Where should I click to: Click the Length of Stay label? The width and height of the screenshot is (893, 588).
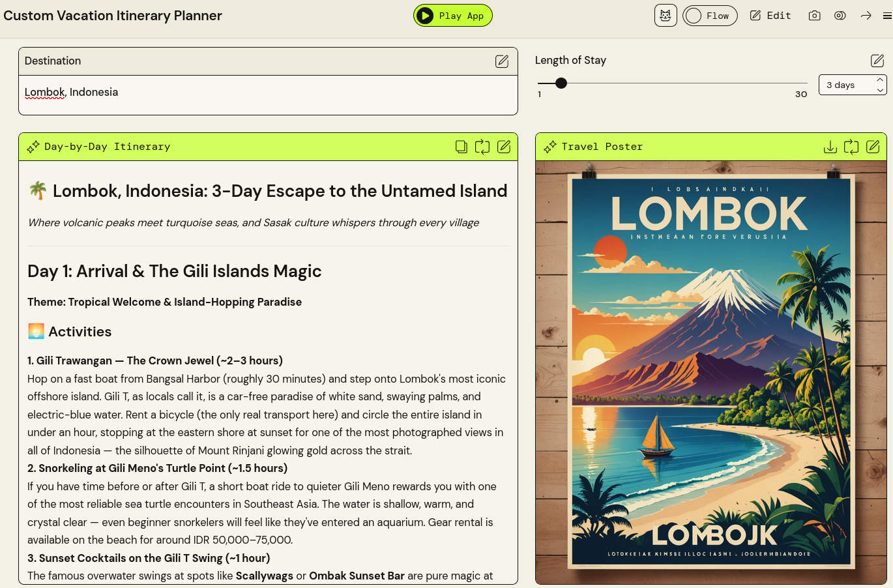click(570, 60)
